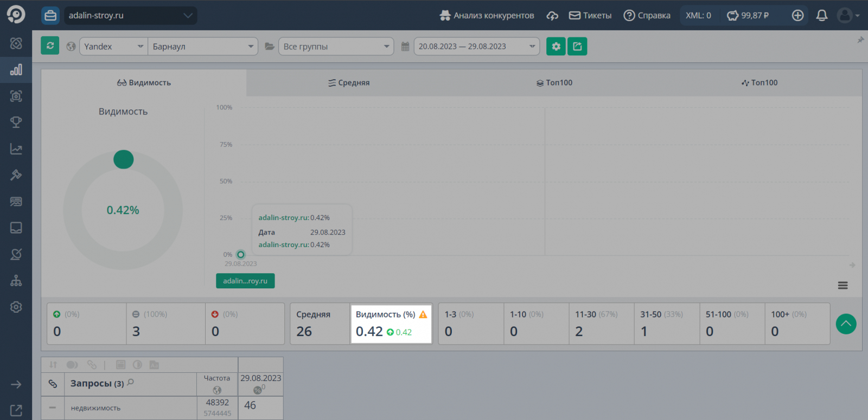Open the settings gear in sidebar

click(x=16, y=307)
